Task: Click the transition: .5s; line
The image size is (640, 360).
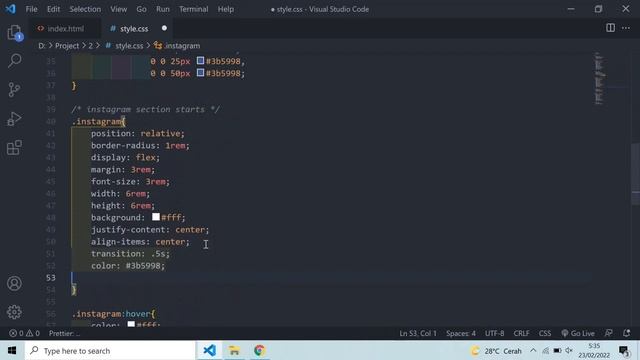Action: 130,253
